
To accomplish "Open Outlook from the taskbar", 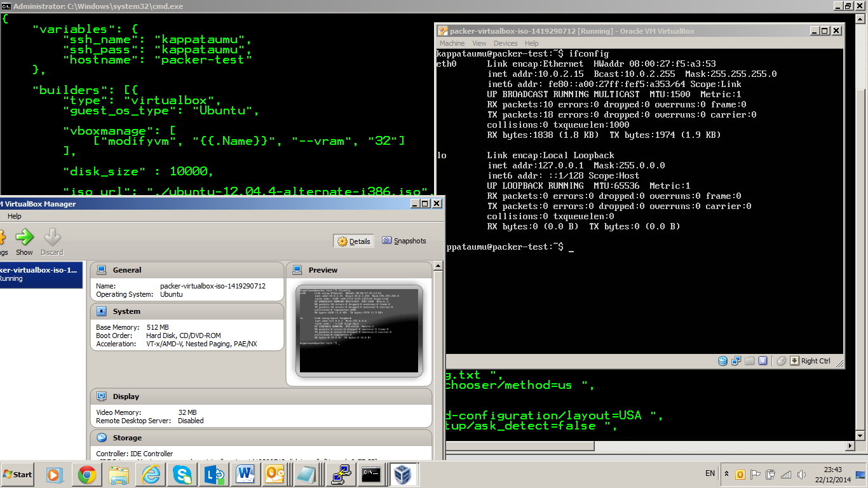I will tap(275, 475).
